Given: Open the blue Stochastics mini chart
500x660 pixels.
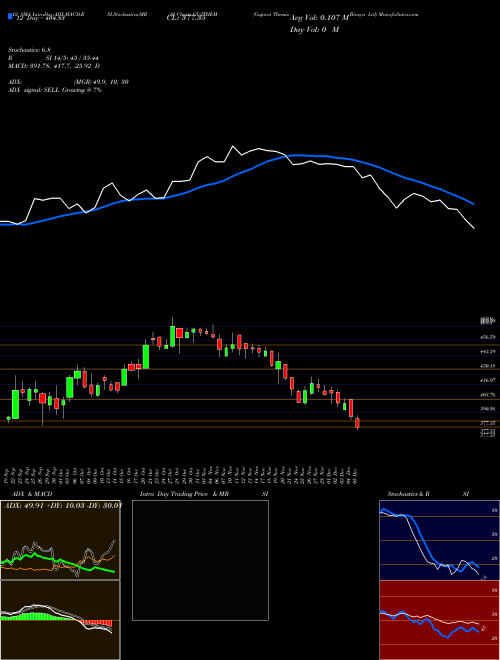Looking at the screenshot, I should (x=439, y=540).
